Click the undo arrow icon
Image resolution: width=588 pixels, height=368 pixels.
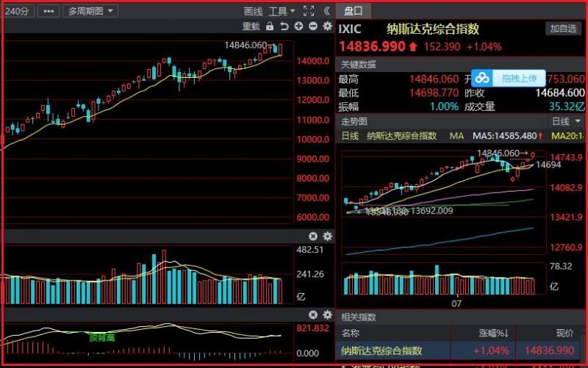point(284,26)
